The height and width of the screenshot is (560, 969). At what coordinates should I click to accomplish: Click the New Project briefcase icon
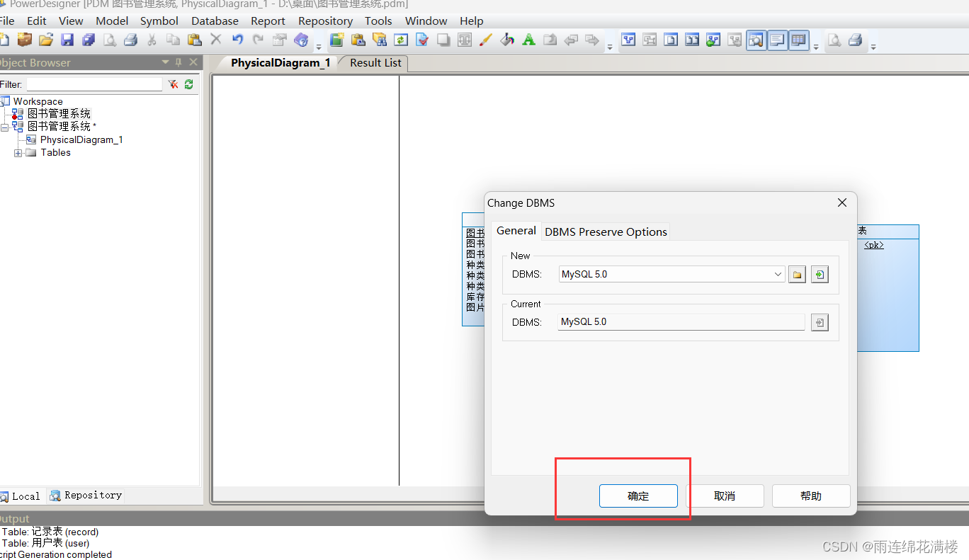click(25, 40)
